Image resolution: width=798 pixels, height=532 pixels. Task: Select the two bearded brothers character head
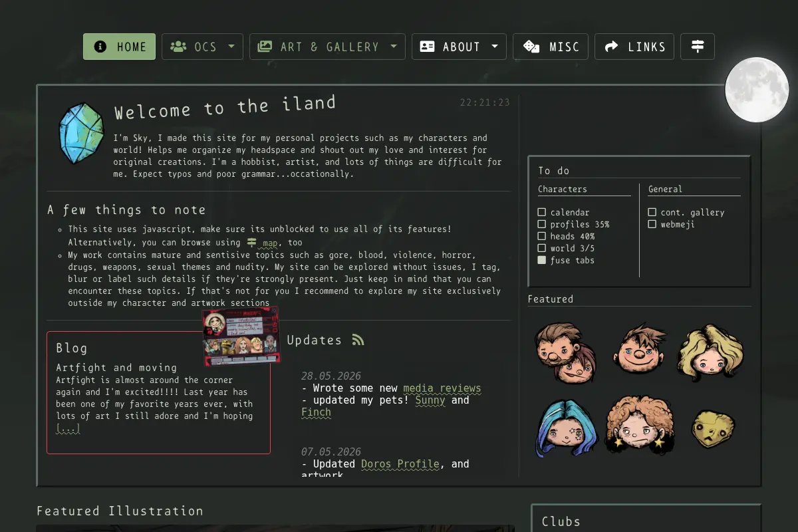point(566,352)
